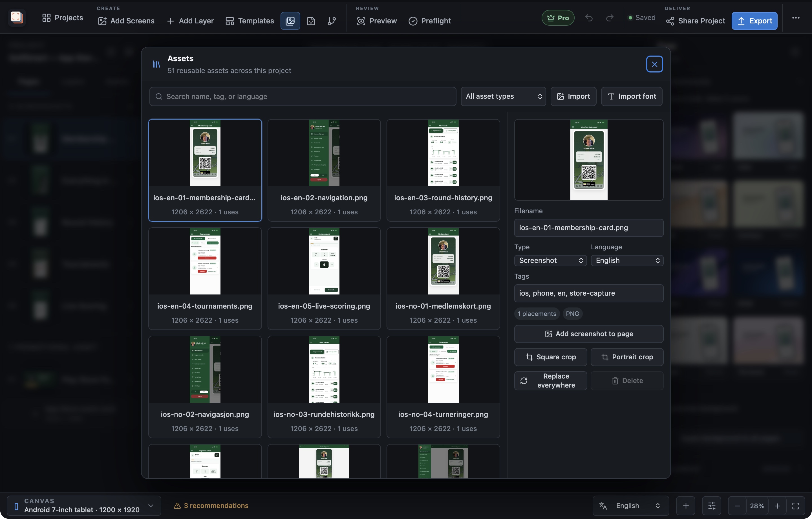The image size is (812, 519).
Task: Open the app logo home icon
Action: (x=17, y=17)
